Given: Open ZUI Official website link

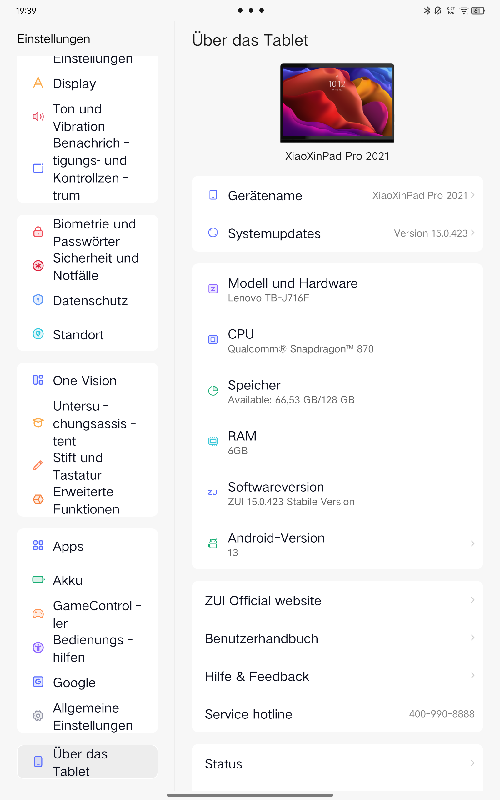Looking at the screenshot, I should pos(337,601).
